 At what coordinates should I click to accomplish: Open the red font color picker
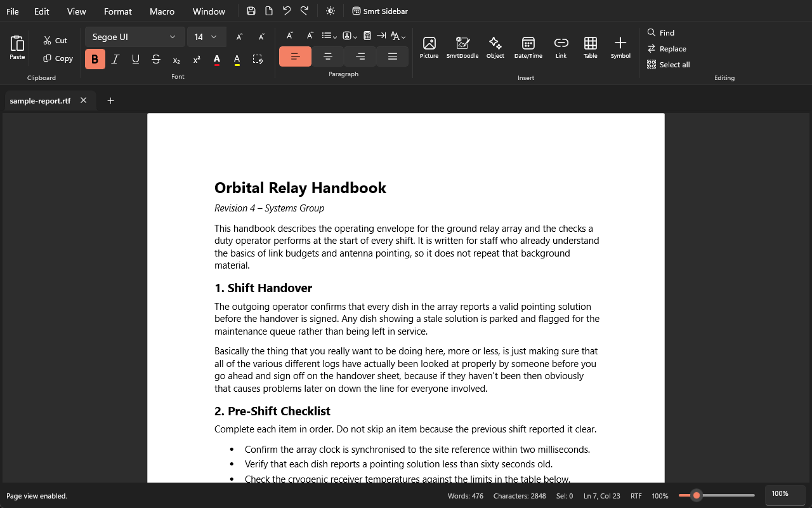click(x=217, y=59)
